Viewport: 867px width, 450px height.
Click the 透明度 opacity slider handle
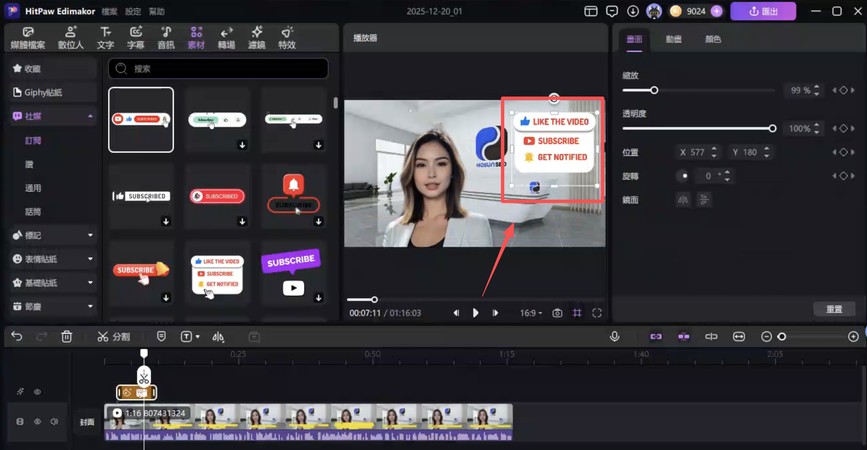point(772,128)
